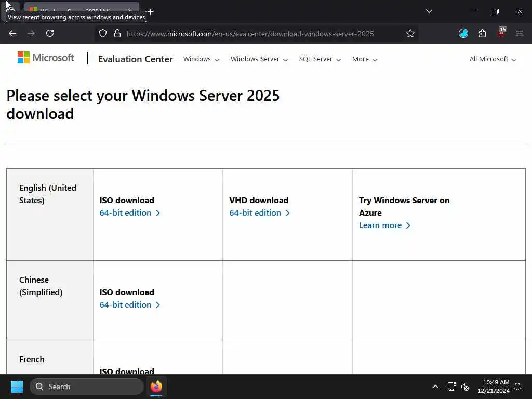This screenshot has height=399, width=532.
Task: Open the notifications bell
Action: (x=517, y=387)
